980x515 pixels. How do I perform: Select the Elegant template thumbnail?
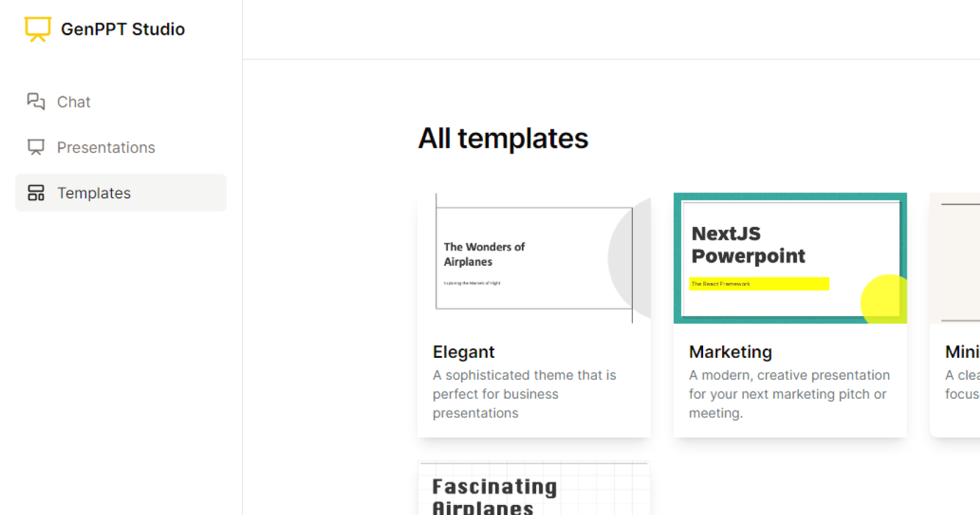coord(534,258)
